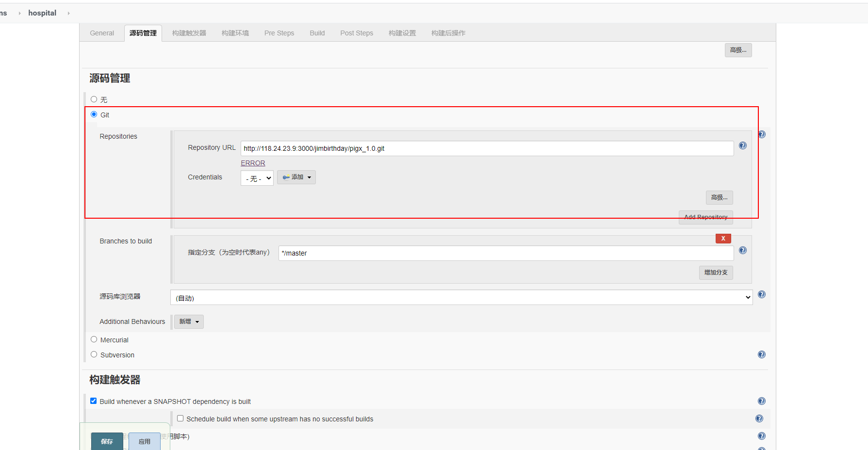Switch to the 构建后操作 tab

point(448,33)
